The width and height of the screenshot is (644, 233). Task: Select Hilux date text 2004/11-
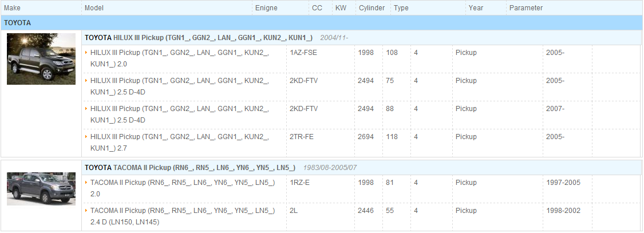334,38
